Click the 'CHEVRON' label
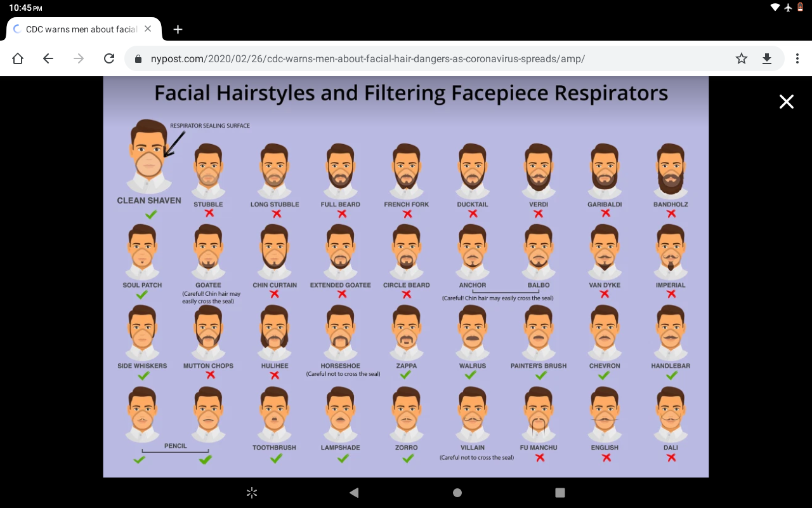The height and width of the screenshot is (508, 812). point(605,366)
